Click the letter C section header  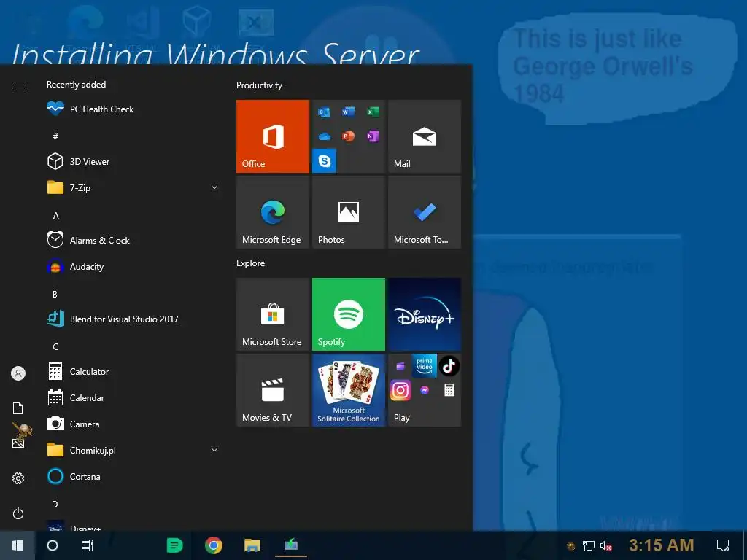click(55, 346)
